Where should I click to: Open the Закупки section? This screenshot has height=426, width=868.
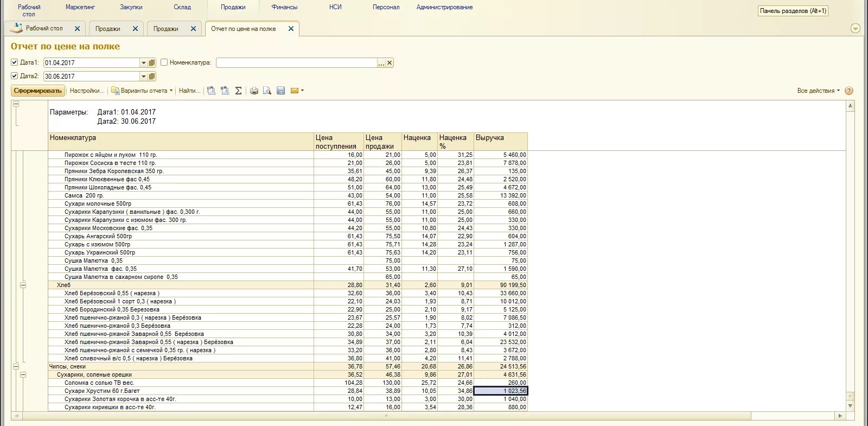131,7
